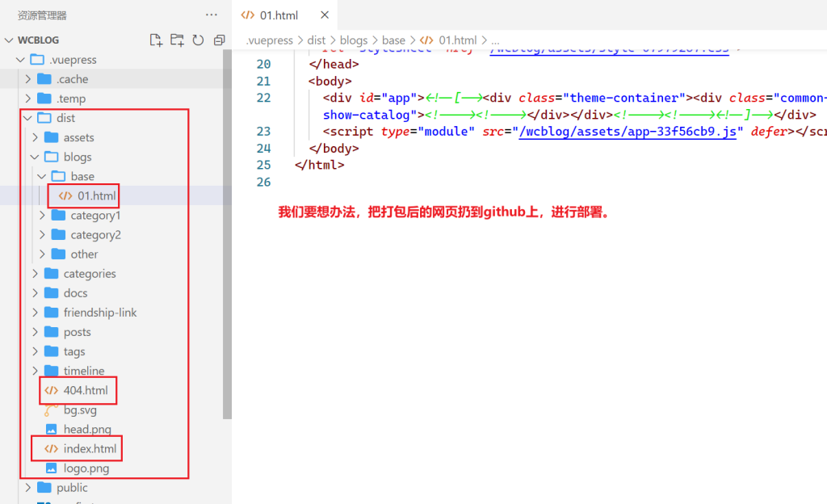Click the explorer panel vertical scrollbar
Screen dimensions: 827x504
pos(227,234)
